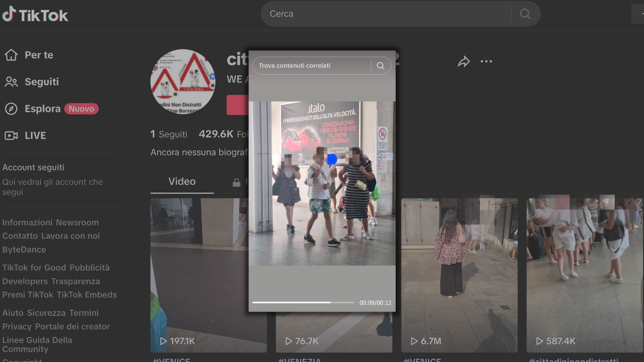Open the TikTok for Good link

[x=34, y=267]
